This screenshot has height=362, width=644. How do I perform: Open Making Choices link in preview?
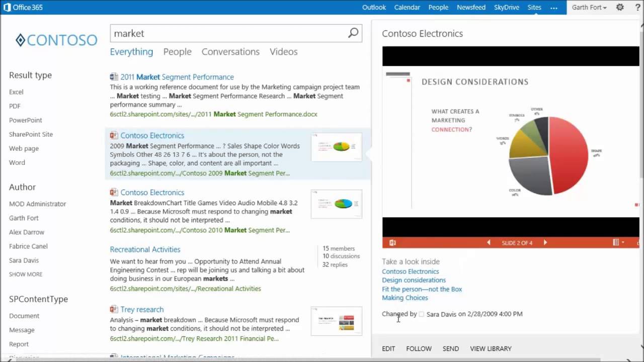(x=405, y=298)
